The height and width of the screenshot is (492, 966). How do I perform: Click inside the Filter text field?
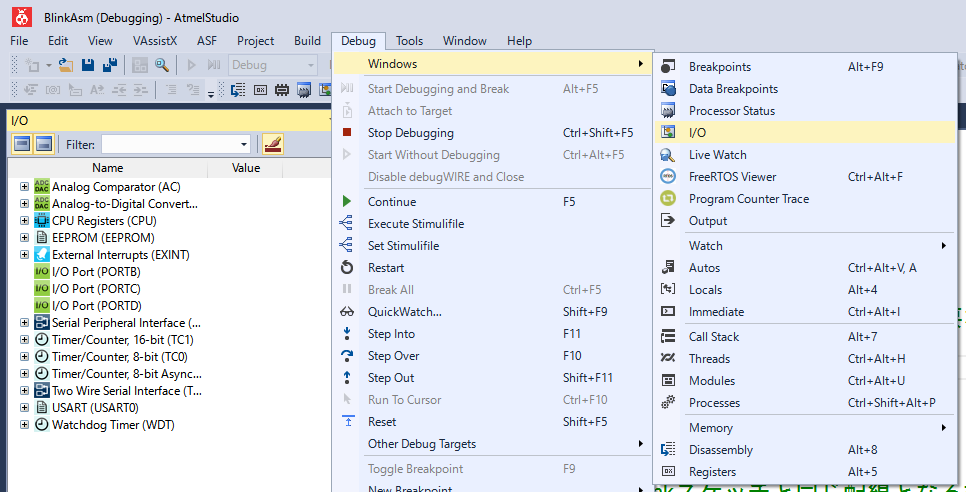[169, 145]
